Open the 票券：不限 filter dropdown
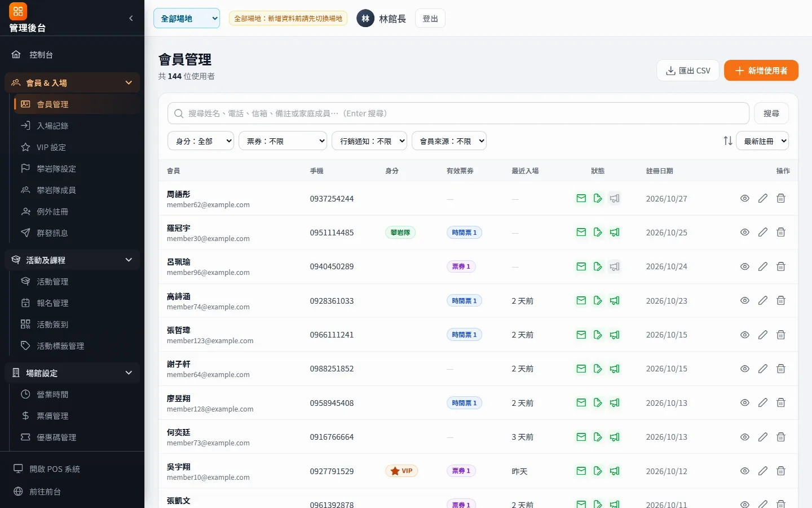This screenshot has height=508, width=812. click(x=283, y=141)
